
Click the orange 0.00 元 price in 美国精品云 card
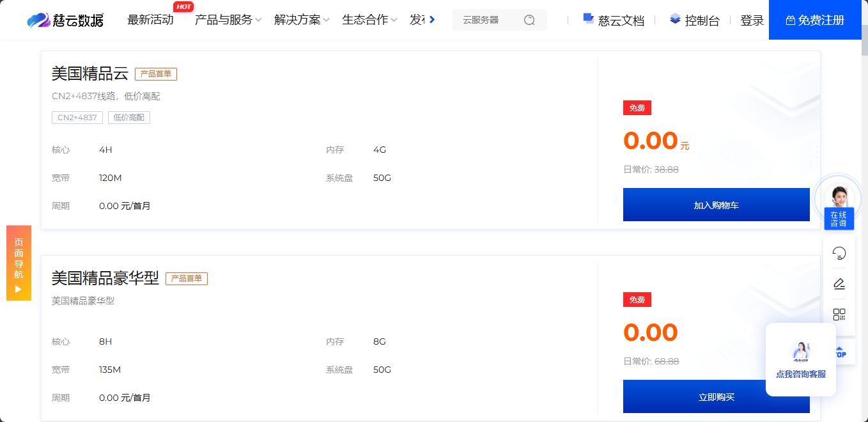coord(656,141)
